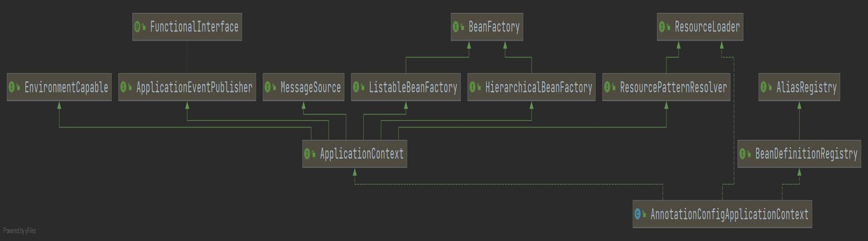Click the interface icon on ResourceLoader
The image size is (868, 241).
pos(662,27)
